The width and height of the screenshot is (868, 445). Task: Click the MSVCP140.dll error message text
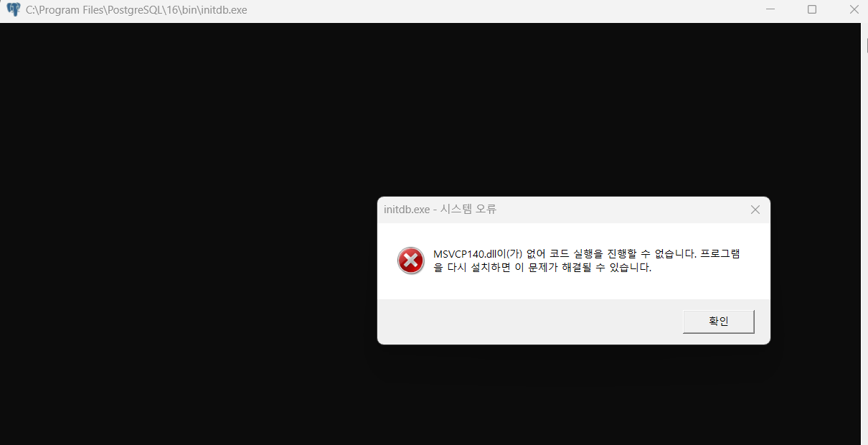[x=586, y=261]
